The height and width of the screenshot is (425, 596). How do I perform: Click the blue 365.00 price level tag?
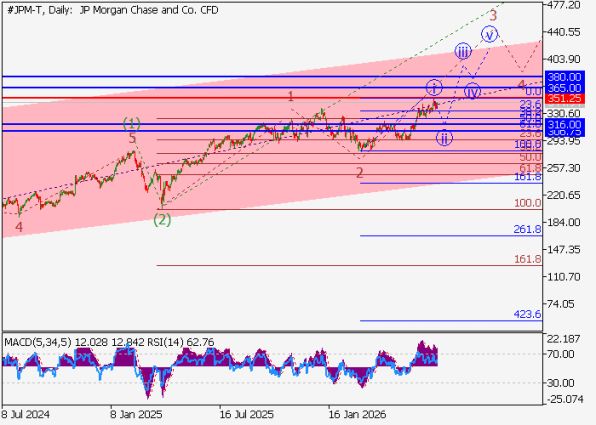564,88
